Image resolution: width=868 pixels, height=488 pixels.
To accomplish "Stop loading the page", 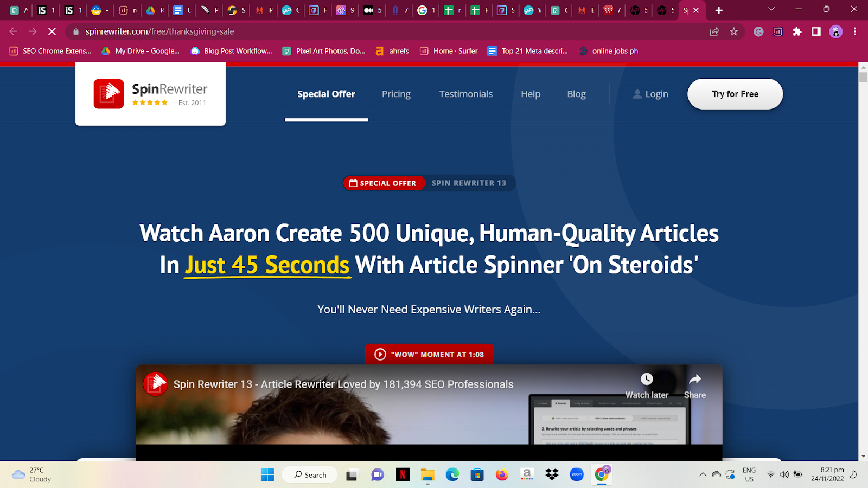I will (x=52, y=31).
